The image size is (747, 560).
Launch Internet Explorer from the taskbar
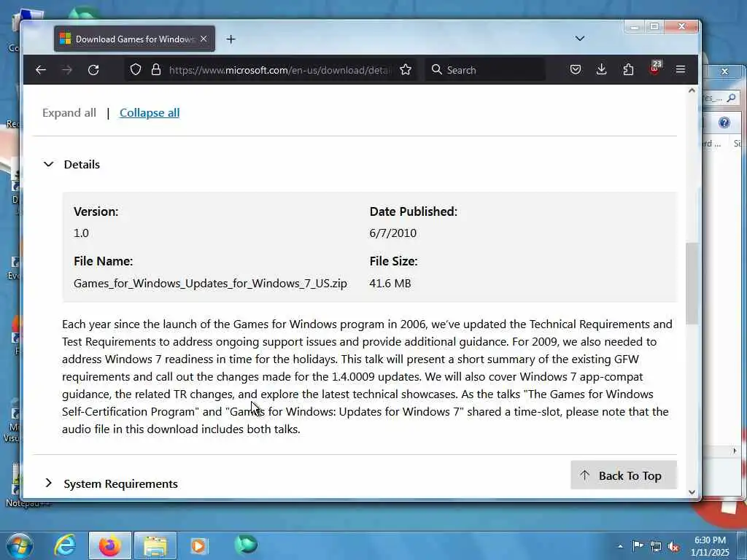click(x=65, y=545)
